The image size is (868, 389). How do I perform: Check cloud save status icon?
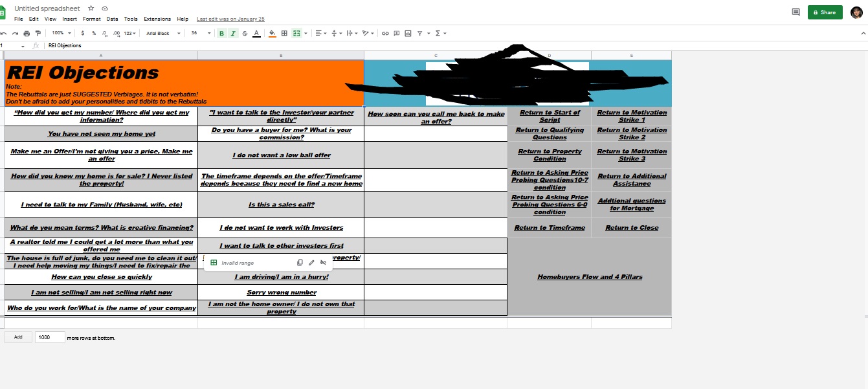105,8
